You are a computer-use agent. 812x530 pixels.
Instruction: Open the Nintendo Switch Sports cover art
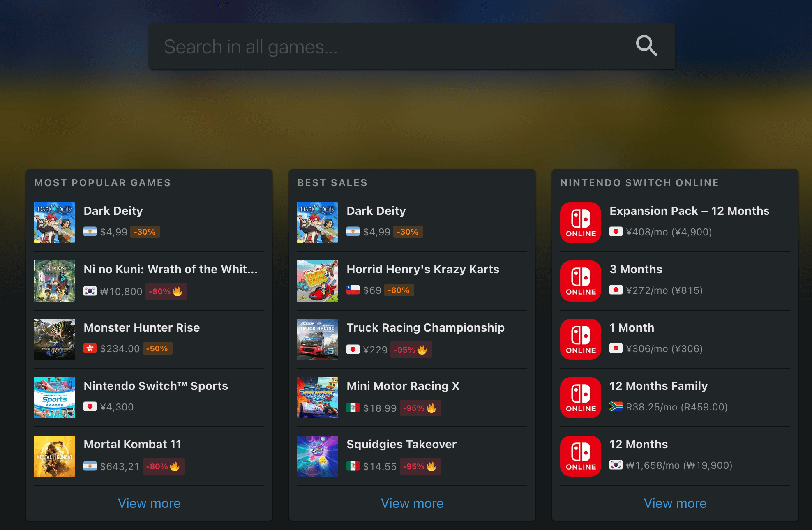55,397
